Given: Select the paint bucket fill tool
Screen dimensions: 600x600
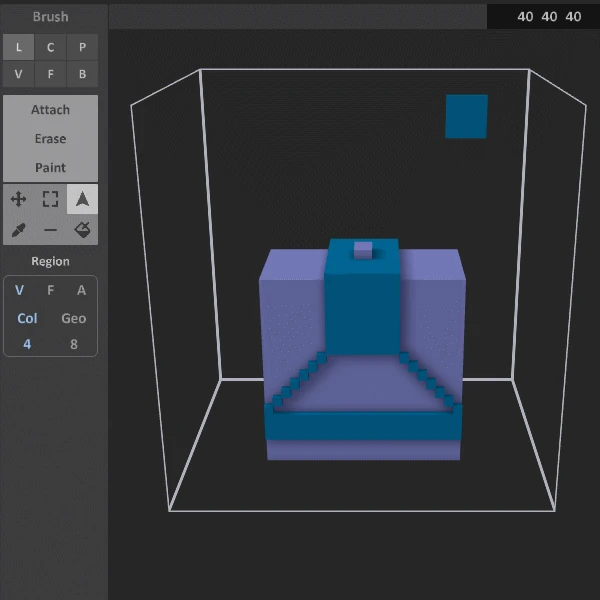Looking at the screenshot, I should (82, 230).
